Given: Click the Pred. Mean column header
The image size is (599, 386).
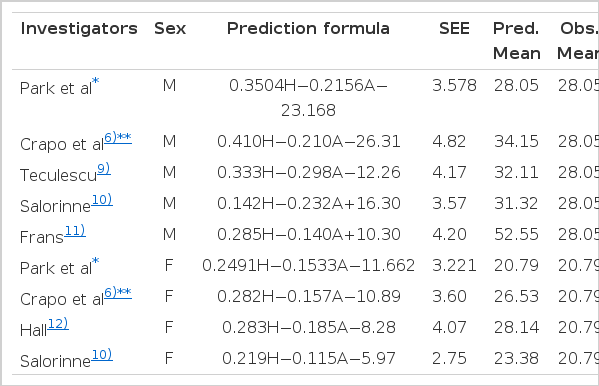Looking at the screenshot, I should [516, 41].
